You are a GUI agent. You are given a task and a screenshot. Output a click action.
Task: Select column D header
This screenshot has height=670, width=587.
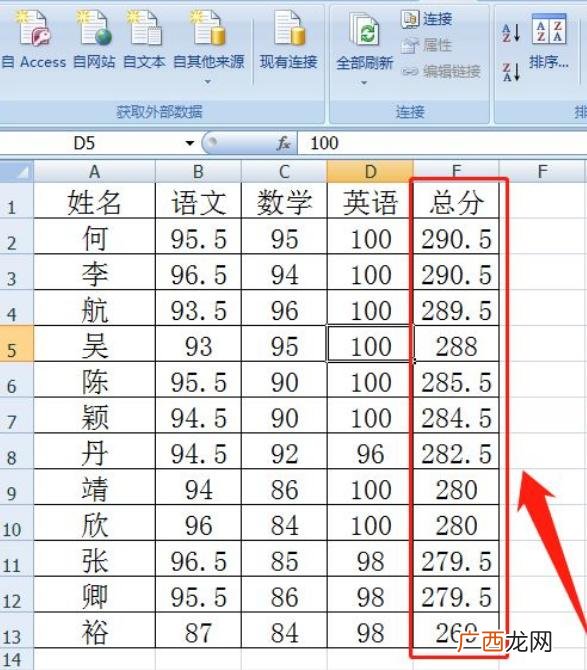370,172
